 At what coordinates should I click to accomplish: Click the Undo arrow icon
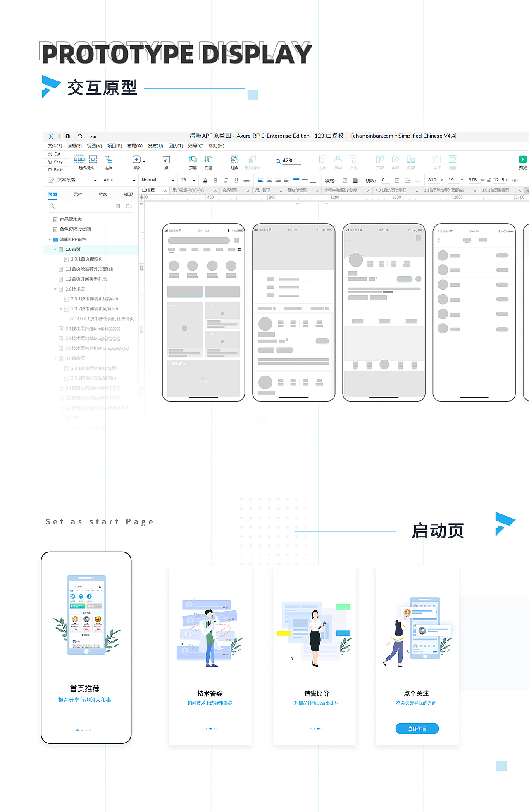[x=80, y=136]
